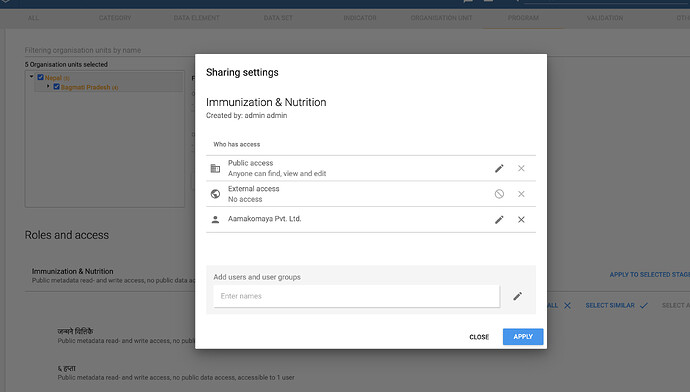
Task: Remove Aamakomaya Pvt. Ltd. from access list
Action: [521, 220]
